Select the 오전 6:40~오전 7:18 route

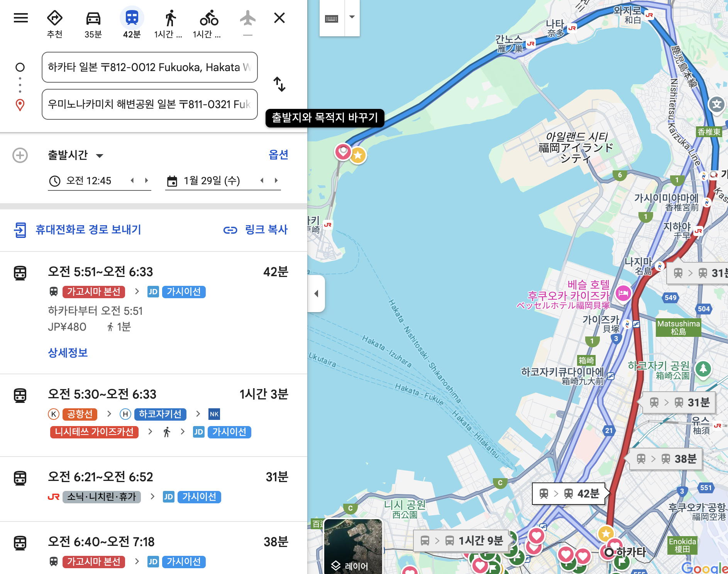click(154, 548)
